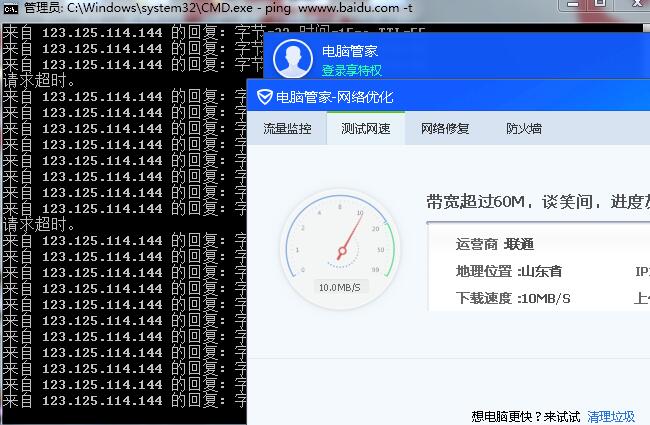Click the 带宽超过60M result headline

point(538,202)
